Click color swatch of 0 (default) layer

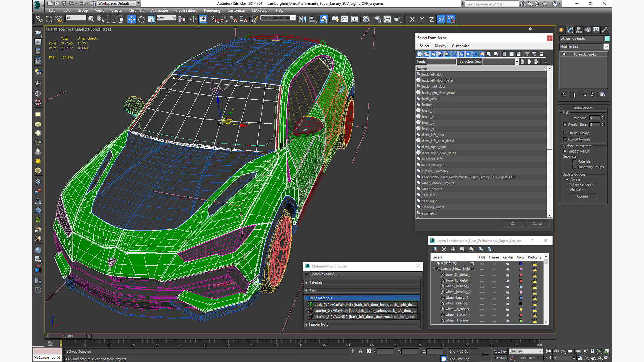(x=521, y=264)
